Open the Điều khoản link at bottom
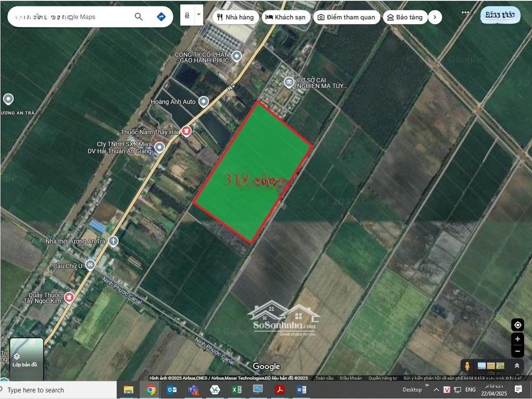The width and height of the screenshot is (532, 399). (x=351, y=378)
